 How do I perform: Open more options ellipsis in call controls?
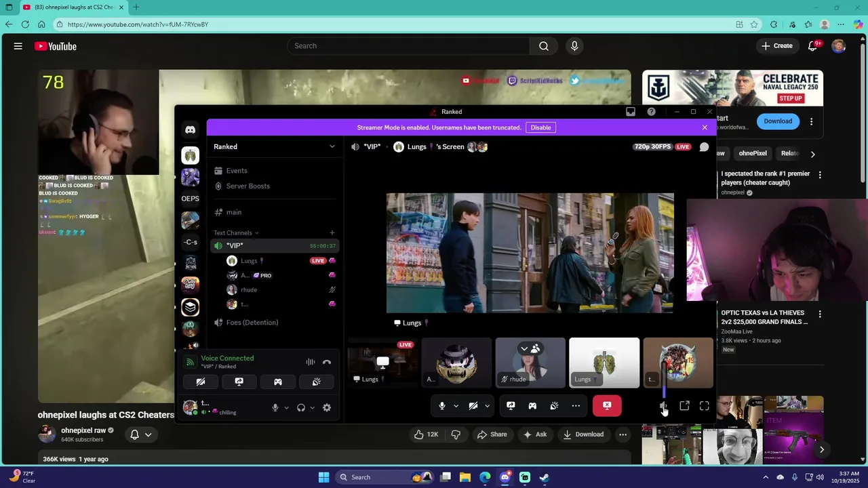click(x=576, y=406)
